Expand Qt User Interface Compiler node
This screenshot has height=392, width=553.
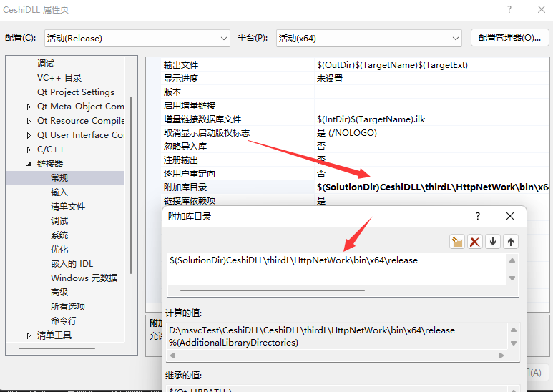click(29, 135)
